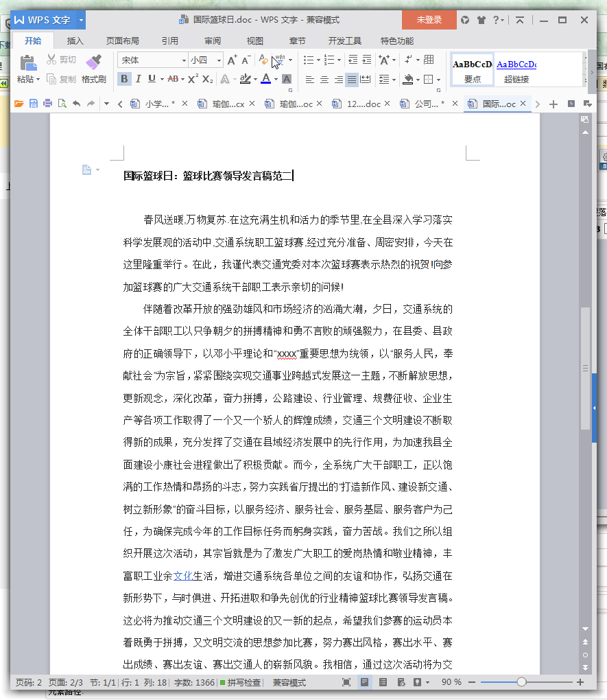Click the font color A swatch
This screenshot has width=607, height=700.
point(266,79)
